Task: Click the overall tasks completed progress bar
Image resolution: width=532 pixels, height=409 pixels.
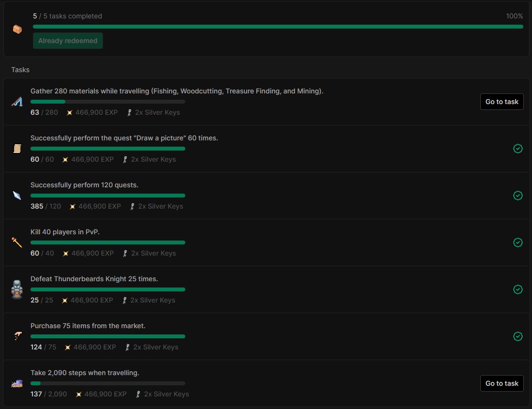Action: 278,27
